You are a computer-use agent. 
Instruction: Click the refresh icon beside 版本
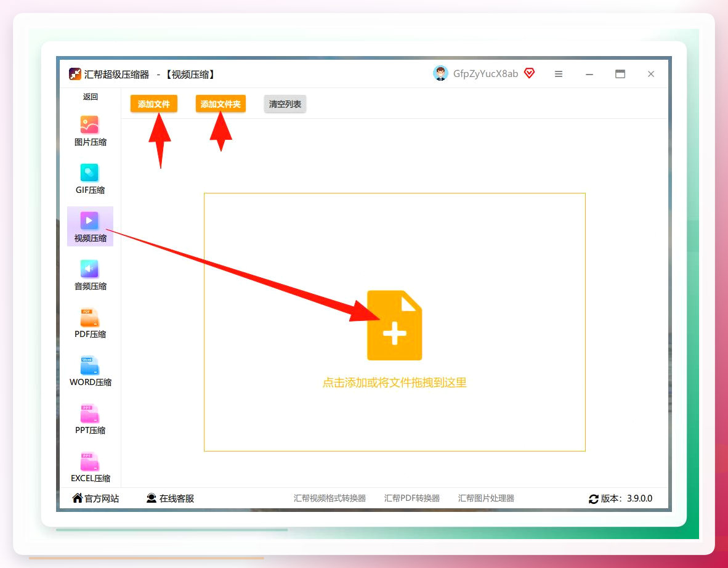(593, 499)
